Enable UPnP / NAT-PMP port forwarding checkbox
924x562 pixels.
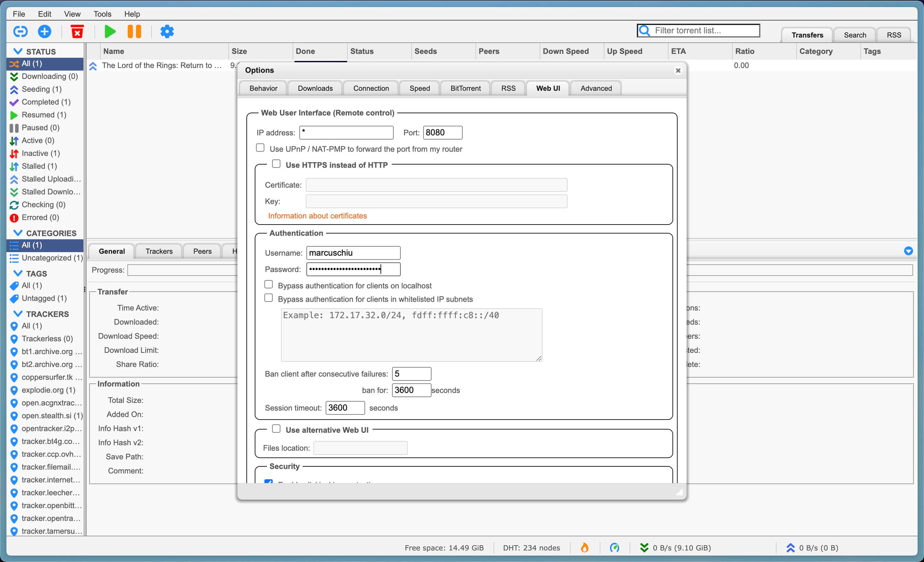[x=260, y=148]
